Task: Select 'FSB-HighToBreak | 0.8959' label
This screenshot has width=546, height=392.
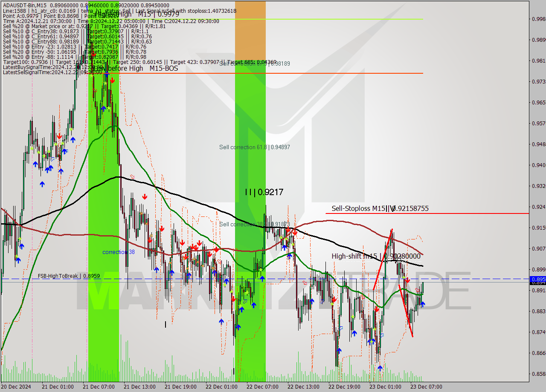Action: coord(69,276)
